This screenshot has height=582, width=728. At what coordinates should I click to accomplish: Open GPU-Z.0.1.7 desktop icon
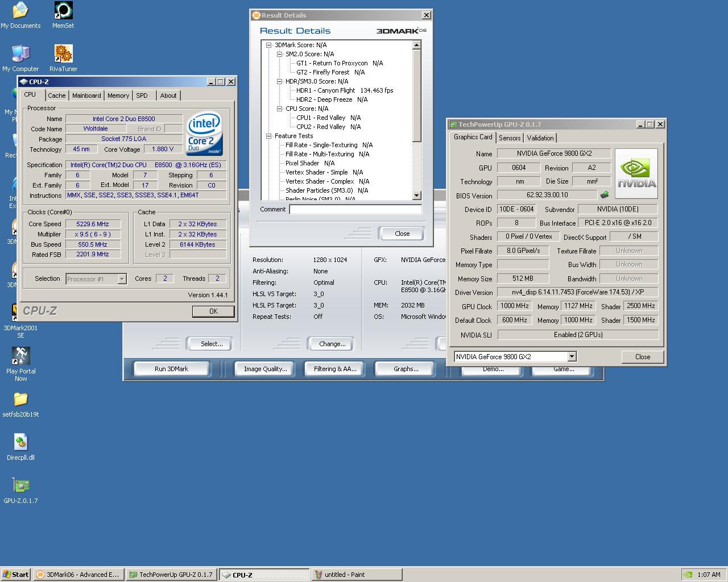click(x=20, y=490)
